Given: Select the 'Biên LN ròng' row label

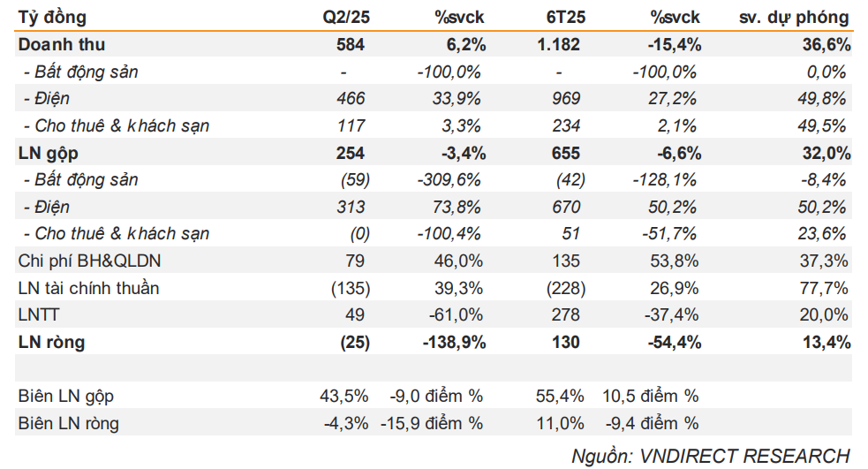Looking at the screenshot, I should point(68,423).
